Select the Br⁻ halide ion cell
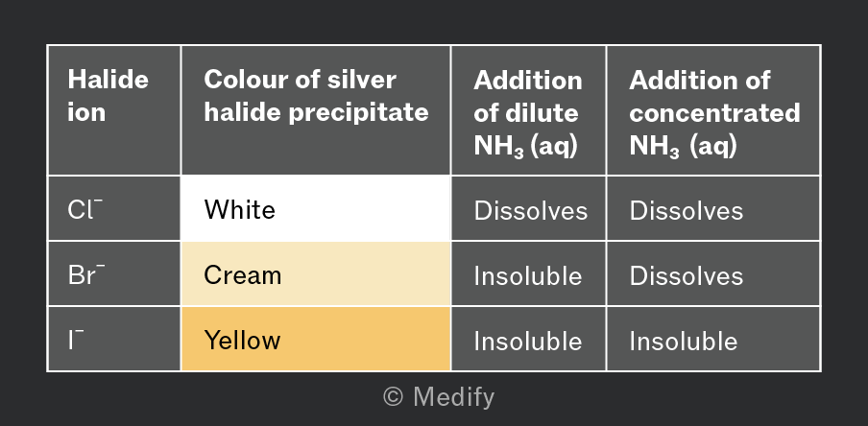This screenshot has width=868, height=426. 114,273
